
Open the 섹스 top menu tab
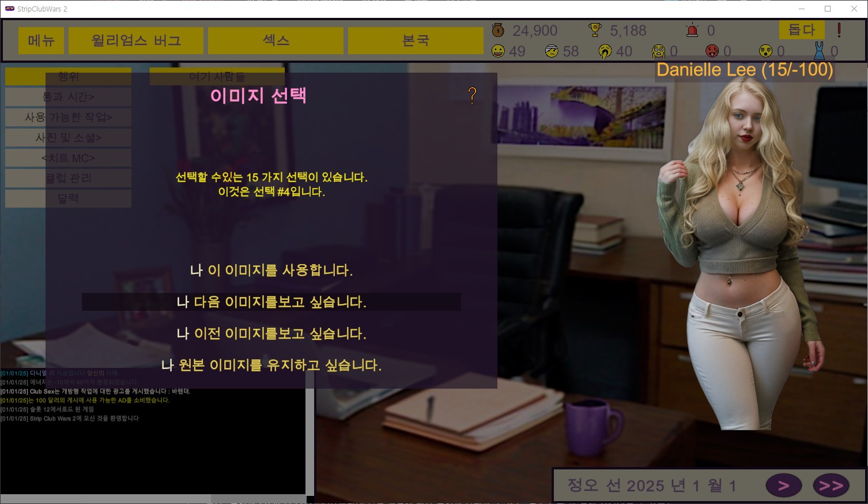click(x=276, y=40)
